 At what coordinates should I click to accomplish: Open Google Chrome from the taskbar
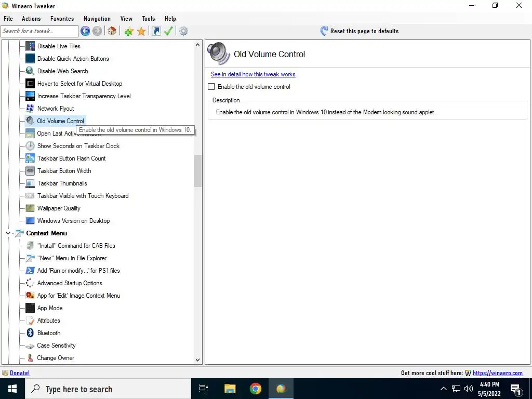(256, 389)
